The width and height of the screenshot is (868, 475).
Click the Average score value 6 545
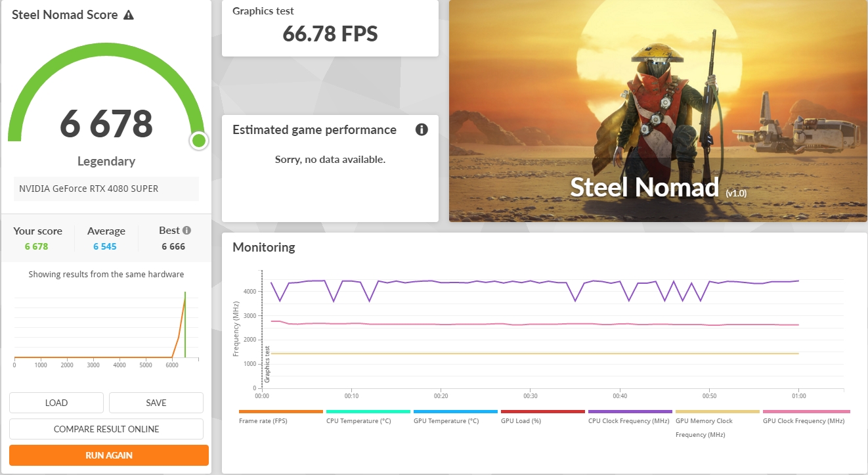106,246
